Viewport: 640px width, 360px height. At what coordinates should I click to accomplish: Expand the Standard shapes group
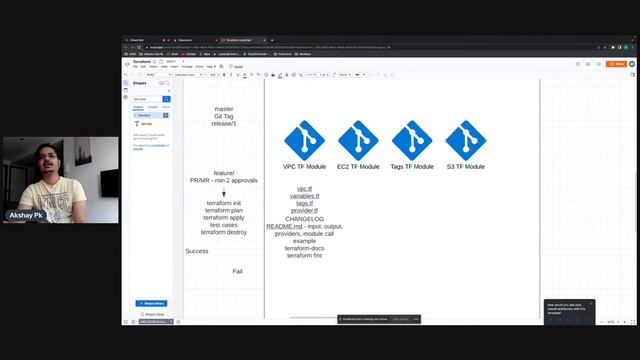point(151,116)
